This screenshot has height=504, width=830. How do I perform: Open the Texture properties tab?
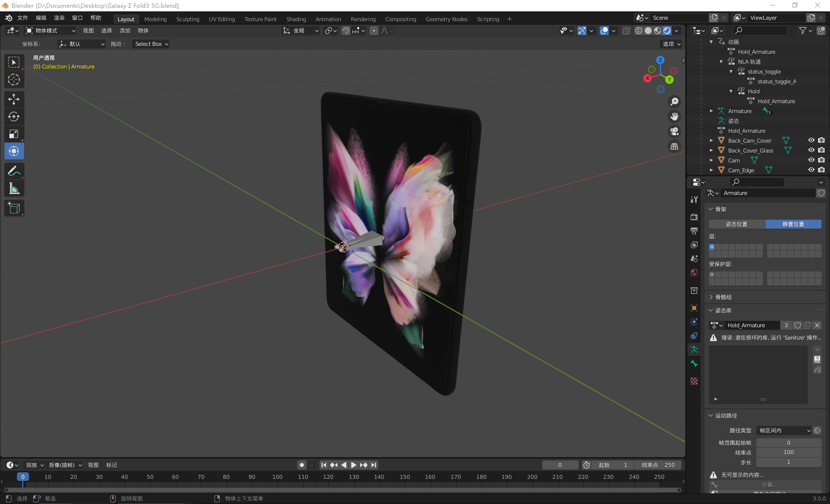[694, 381]
